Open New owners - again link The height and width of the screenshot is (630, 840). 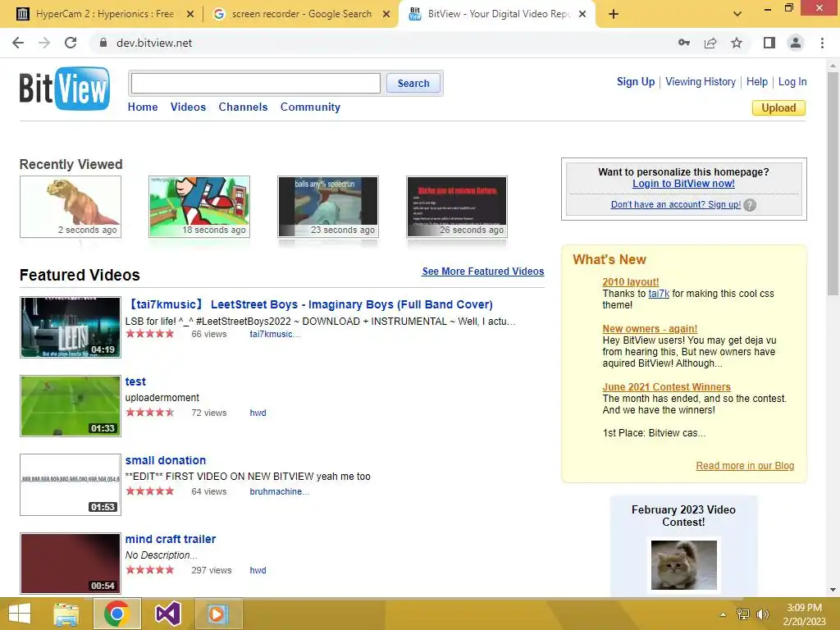(x=650, y=328)
